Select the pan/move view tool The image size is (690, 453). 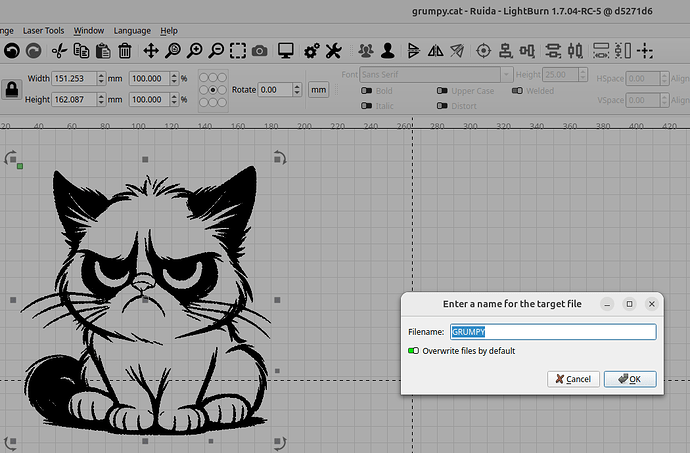(x=151, y=51)
